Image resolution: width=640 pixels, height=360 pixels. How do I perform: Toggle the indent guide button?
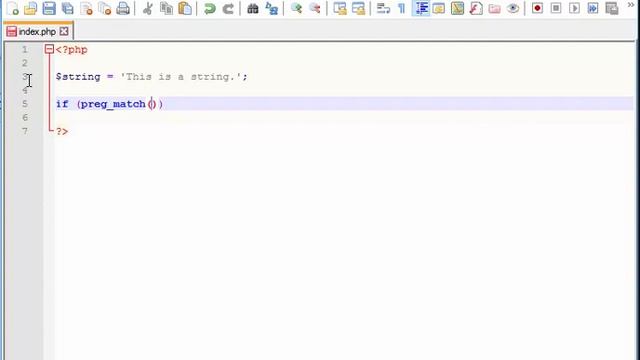pyautogui.click(x=421, y=8)
